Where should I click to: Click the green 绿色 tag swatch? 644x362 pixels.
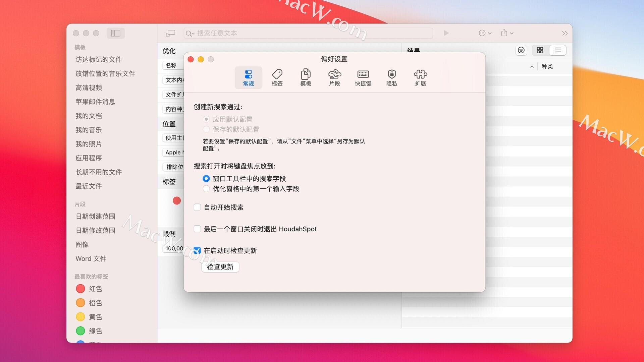pyautogui.click(x=80, y=331)
